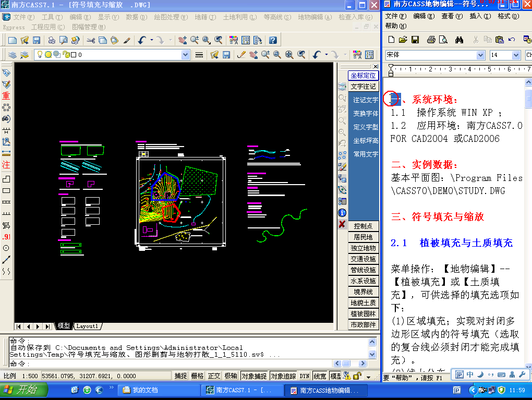The height and width of the screenshot is (400, 532).
Task: Open the undo history arrow in the top CASS toolbar
Action: (x=152, y=40)
